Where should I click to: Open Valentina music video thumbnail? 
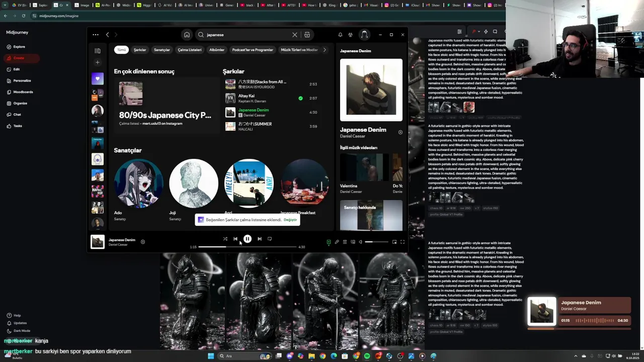point(364,167)
